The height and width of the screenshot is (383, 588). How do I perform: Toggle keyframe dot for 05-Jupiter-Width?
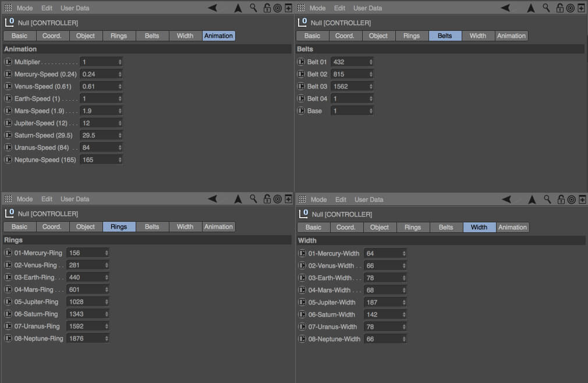pyautogui.click(x=302, y=303)
